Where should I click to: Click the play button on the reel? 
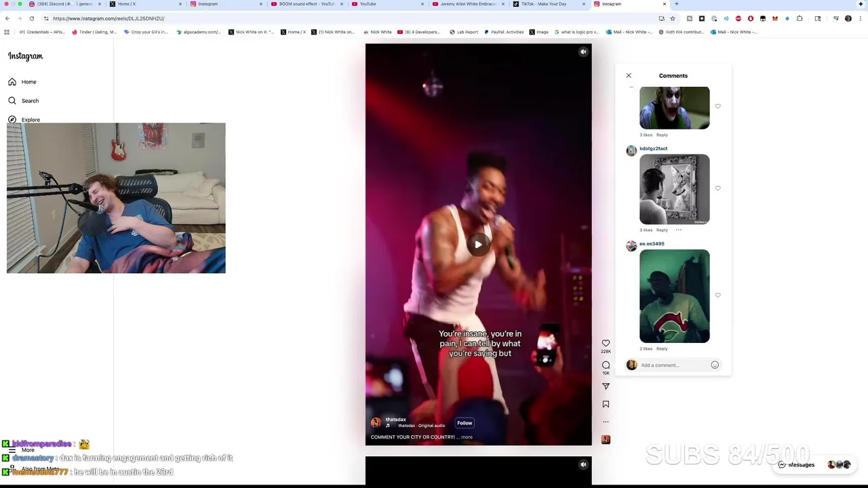(478, 245)
